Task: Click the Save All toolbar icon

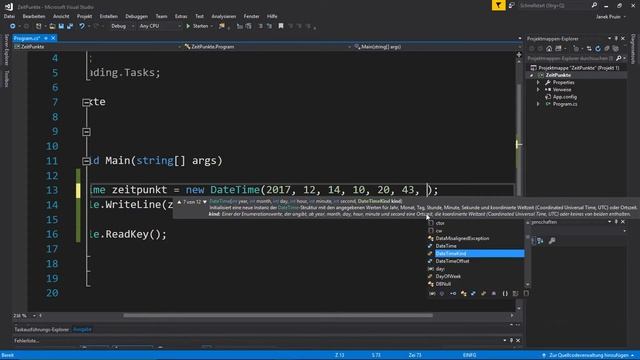Action: (70, 26)
